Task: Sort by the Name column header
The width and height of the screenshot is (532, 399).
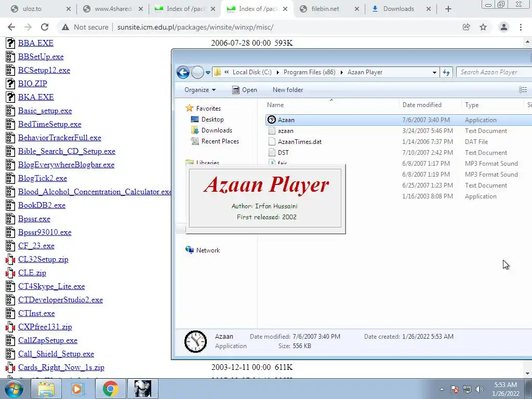Action: pos(275,105)
